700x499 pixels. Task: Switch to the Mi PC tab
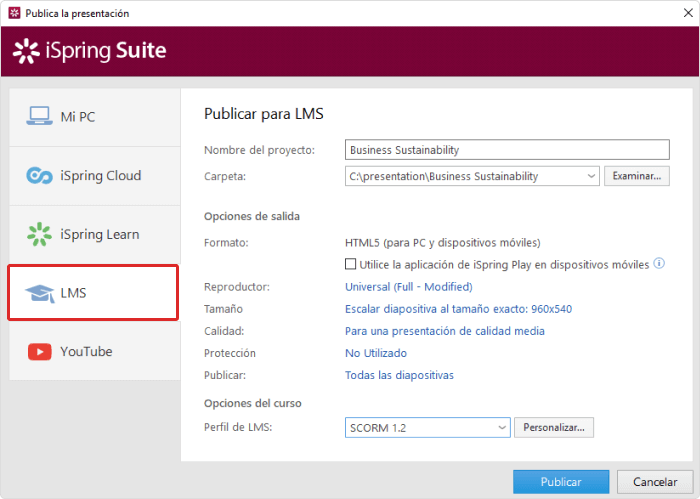tap(95, 117)
